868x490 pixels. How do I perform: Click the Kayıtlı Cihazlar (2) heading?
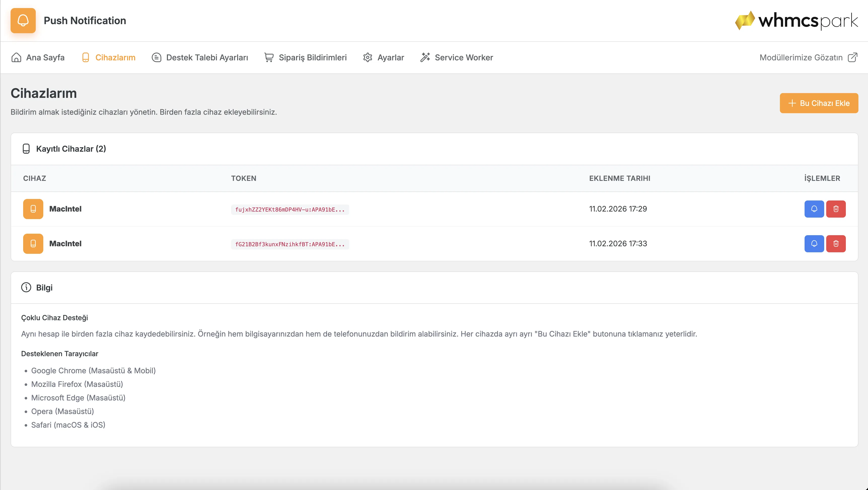click(x=71, y=149)
